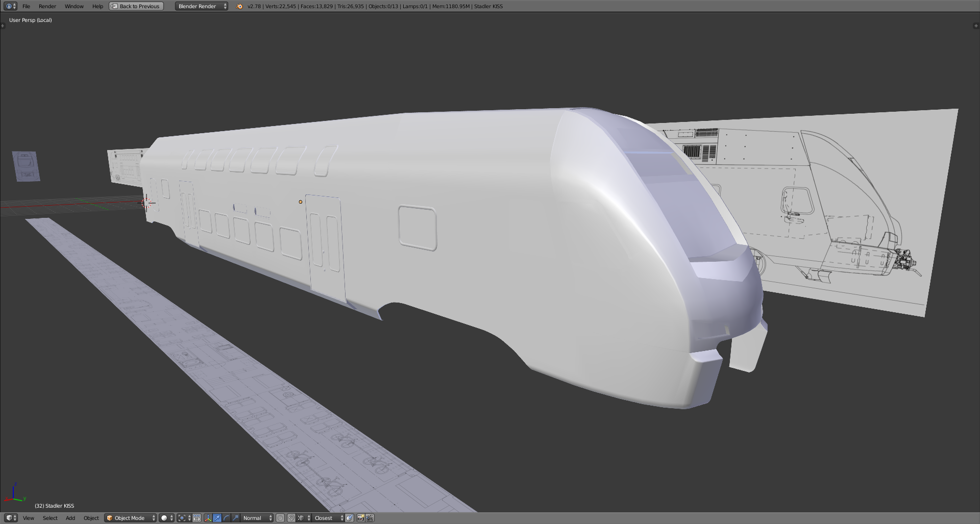Click the OpenGL render image camera icon
This screenshot has height=524, width=980.
coord(360,518)
